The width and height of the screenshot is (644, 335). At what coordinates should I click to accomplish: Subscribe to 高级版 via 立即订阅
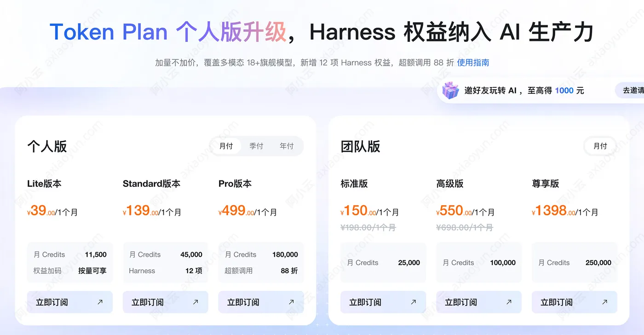pos(479,302)
